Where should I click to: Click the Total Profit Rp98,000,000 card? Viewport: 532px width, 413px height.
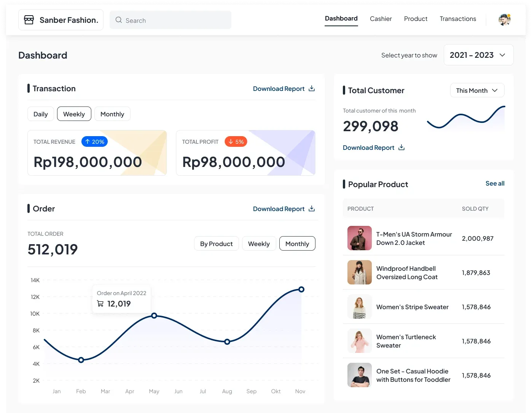[246, 153]
